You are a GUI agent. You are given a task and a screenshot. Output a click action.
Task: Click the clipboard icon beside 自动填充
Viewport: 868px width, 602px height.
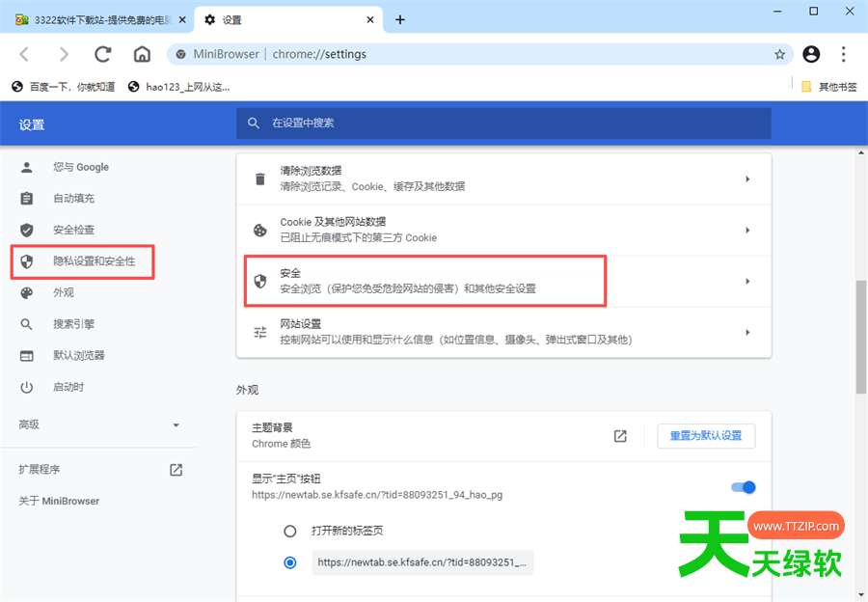27,199
